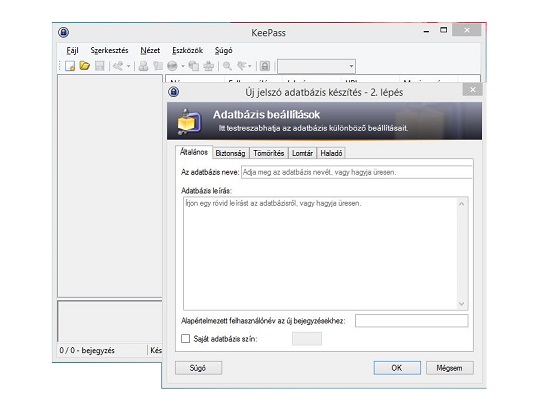The width and height of the screenshot is (550, 412).
Task: Click the Lock workspace padlock icon
Action: point(265,66)
